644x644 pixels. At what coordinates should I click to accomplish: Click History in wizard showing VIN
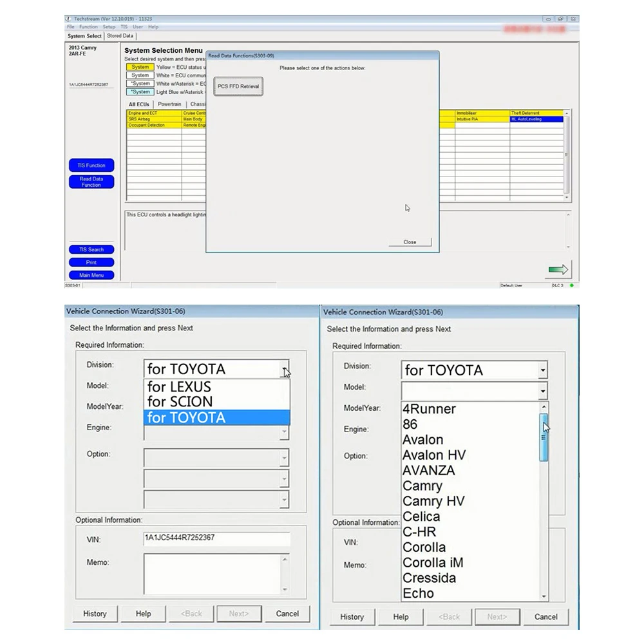pyautogui.click(x=95, y=614)
